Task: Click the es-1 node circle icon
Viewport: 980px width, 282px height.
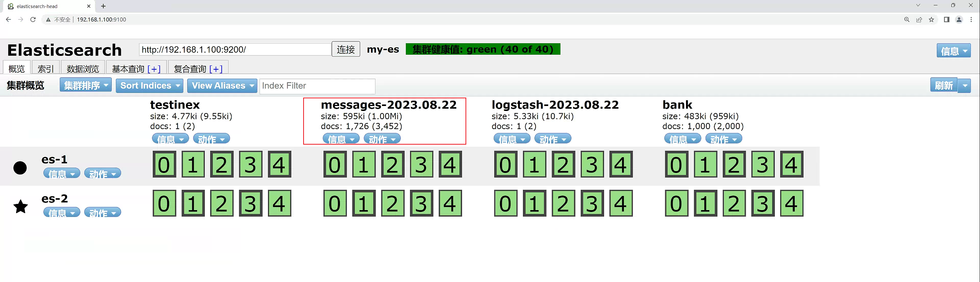Action: pos(20,168)
